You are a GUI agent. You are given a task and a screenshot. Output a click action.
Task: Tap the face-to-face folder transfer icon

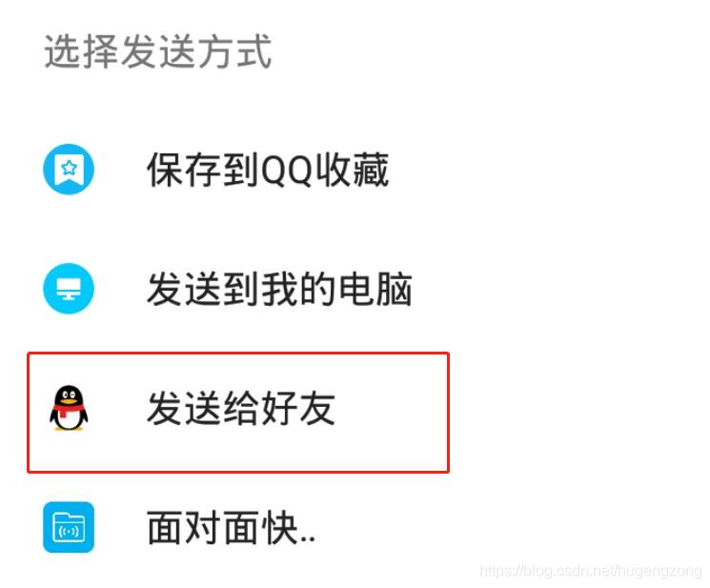(x=69, y=527)
